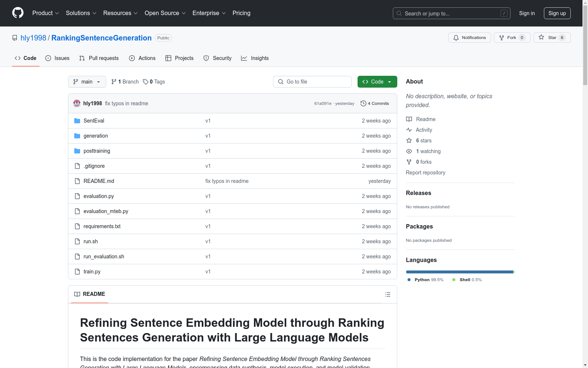Click the fork icon beside 0 forks
Viewport: 588px width, 368px height.
tap(409, 162)
